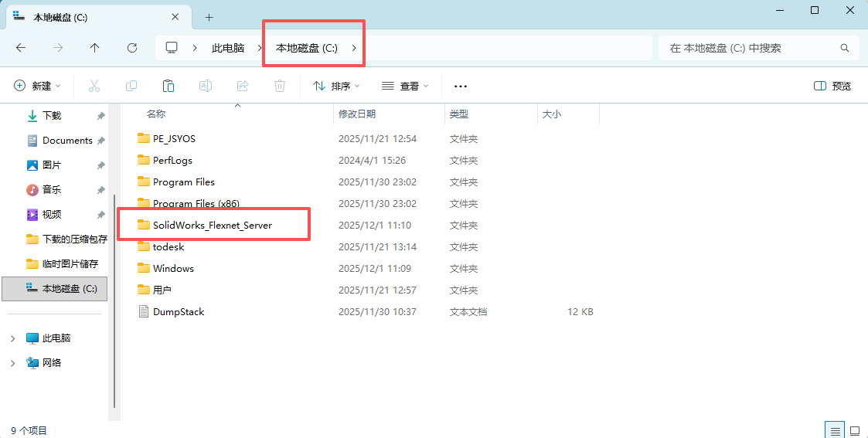The height and width of the screenshot is (438, 868).
Task: Click chevron before 此电脑 in address bar
Action: click(195, 48)
